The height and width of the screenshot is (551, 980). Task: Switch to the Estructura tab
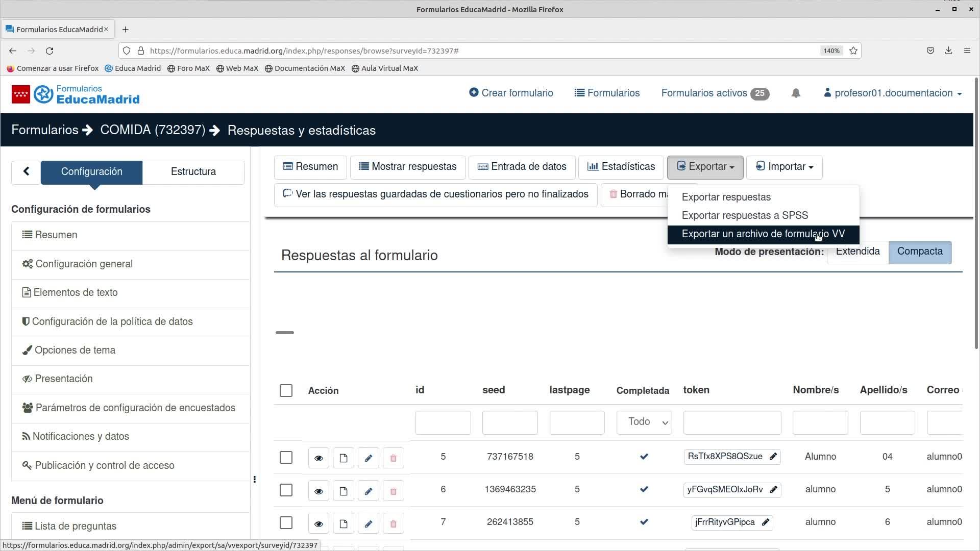pos(193,171)
